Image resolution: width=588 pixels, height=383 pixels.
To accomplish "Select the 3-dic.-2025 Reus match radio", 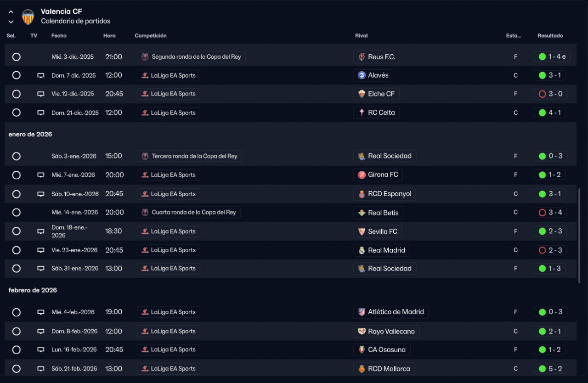I will 17,57.
